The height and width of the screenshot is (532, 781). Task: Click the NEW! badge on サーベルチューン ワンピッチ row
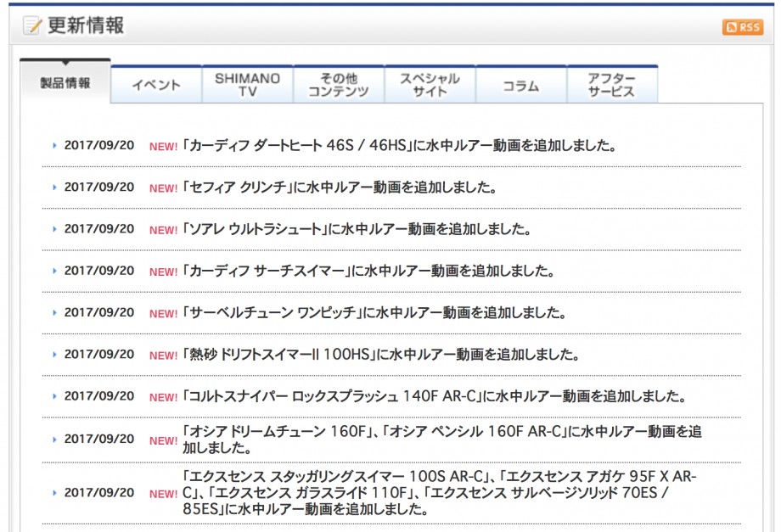[163, 314]
